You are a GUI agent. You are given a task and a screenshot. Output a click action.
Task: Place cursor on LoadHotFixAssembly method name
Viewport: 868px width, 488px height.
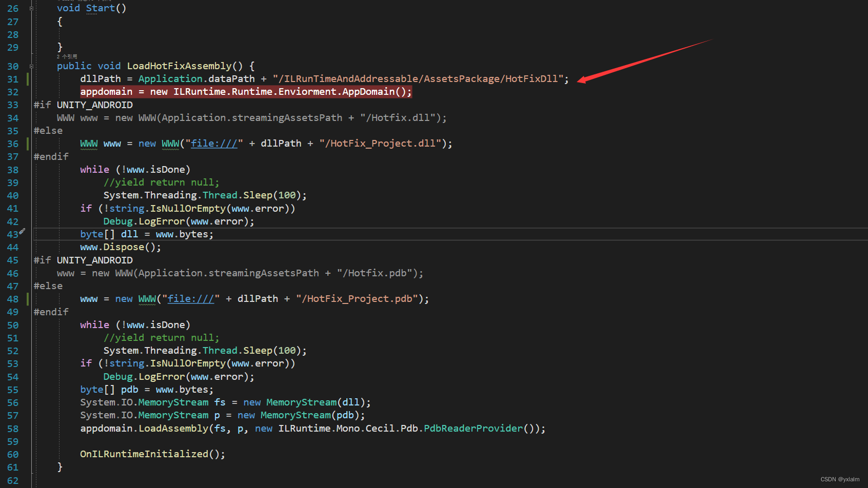(180, 66)
